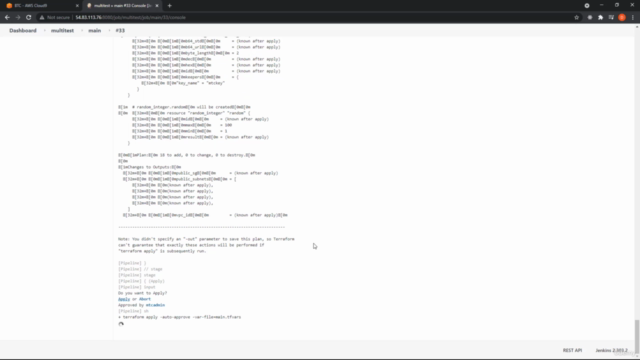The height and width of the screenshot is (360, 640).
Task: Go back using the browser back arrow
Action: point(7,18)
